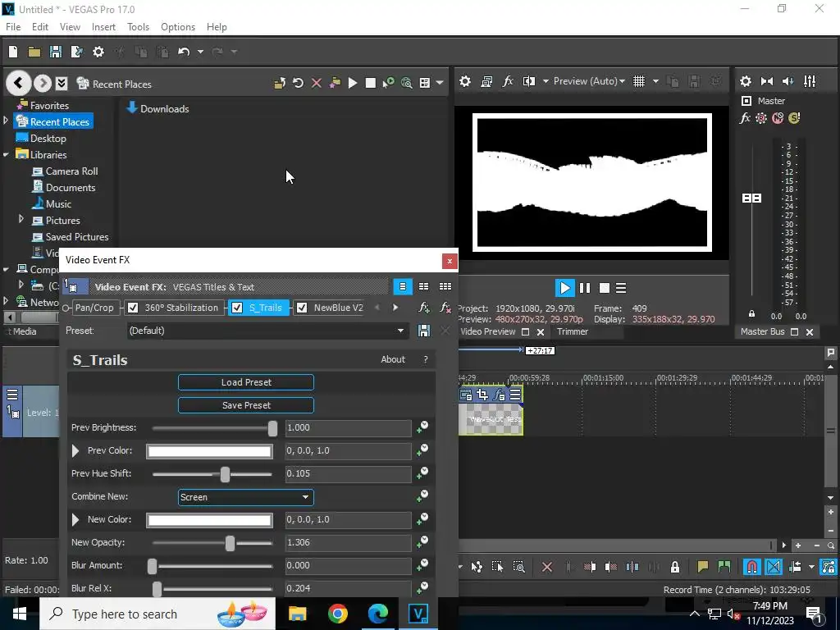Open the File menu
Screen dimensions: 840x630
click(x=13, y=27)
